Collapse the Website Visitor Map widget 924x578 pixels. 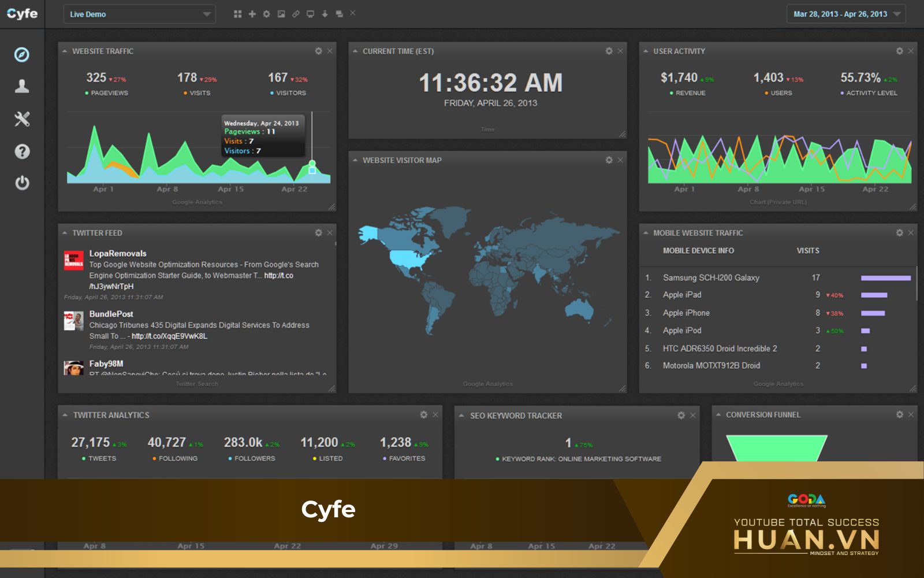[355, 160]
